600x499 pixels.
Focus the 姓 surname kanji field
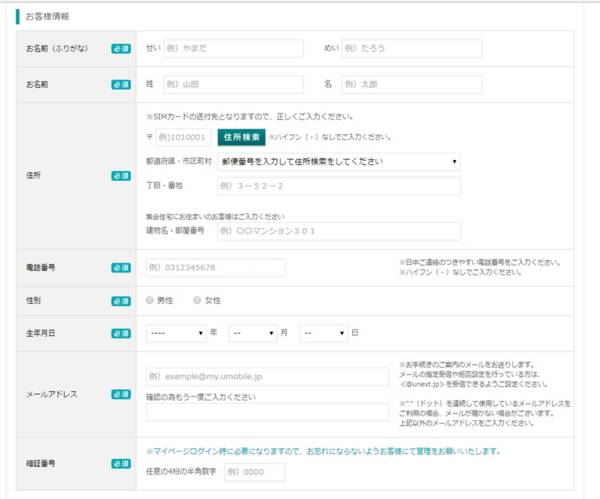pyautogui.click(x=233, y=85)
